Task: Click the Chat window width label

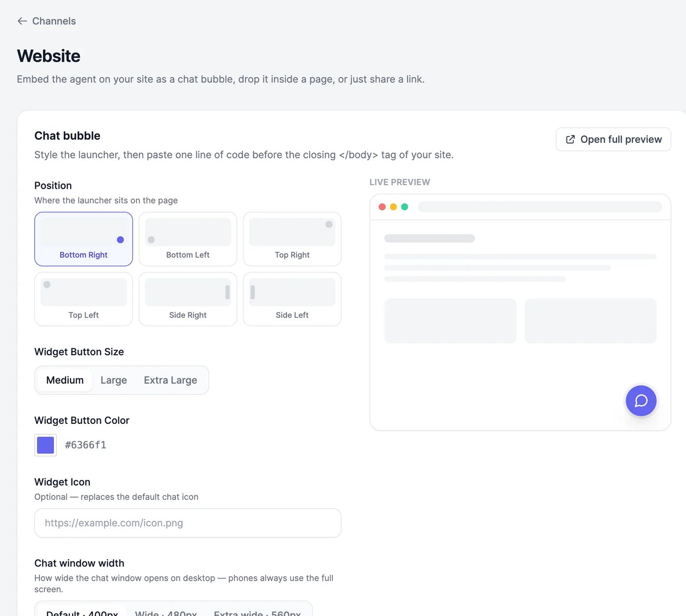Action: point(79,563)
